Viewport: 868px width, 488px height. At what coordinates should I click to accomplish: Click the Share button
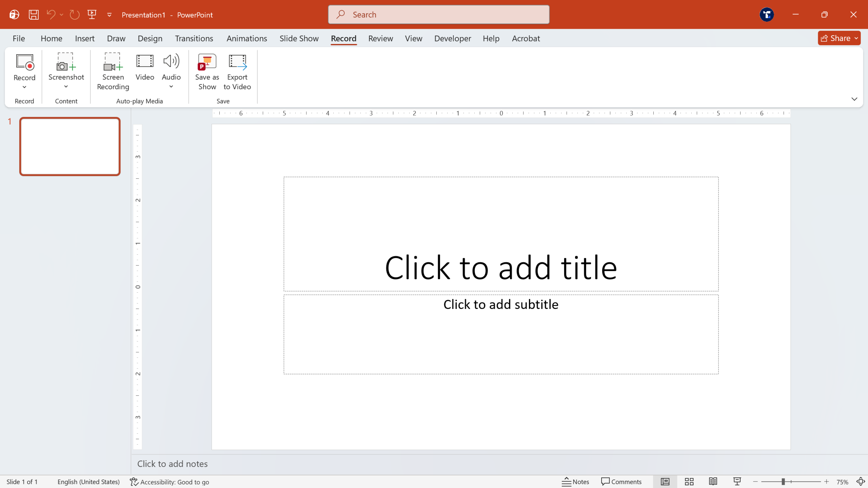pyautogui.click(x=835, y=38)
